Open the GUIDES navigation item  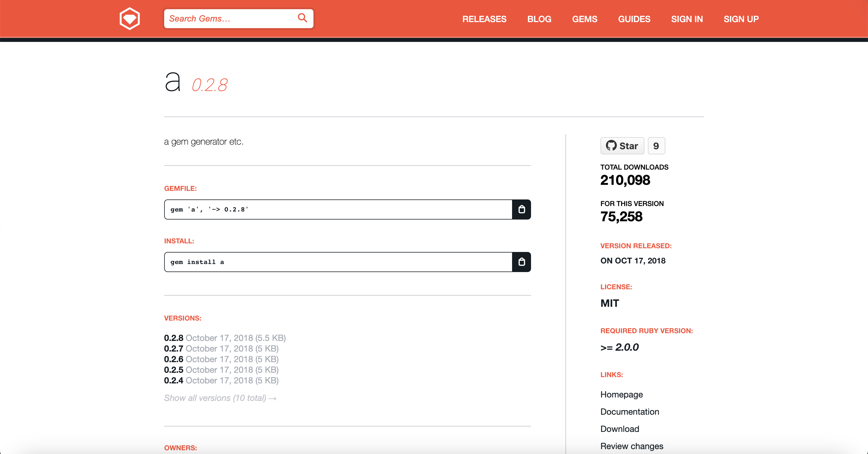coord(634,19)
